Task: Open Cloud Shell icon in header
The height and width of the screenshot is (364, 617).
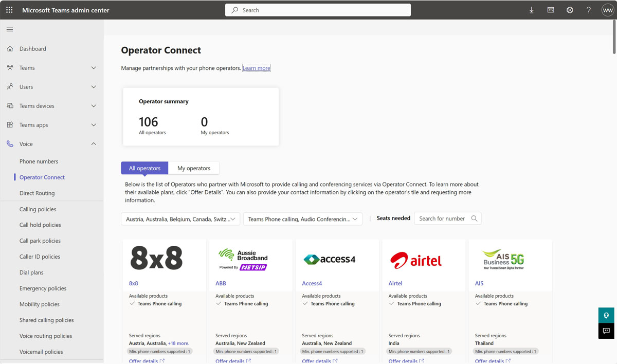Action: tap(551, 10)
